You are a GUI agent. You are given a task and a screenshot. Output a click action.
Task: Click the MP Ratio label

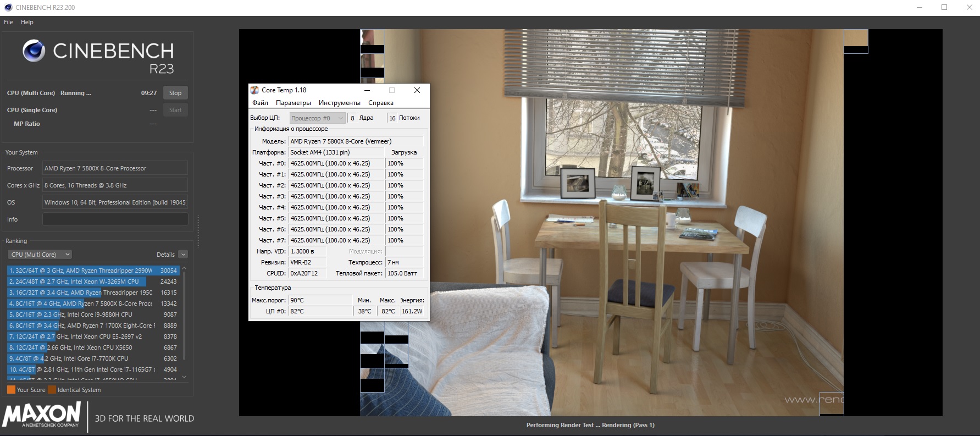(27, 124)
